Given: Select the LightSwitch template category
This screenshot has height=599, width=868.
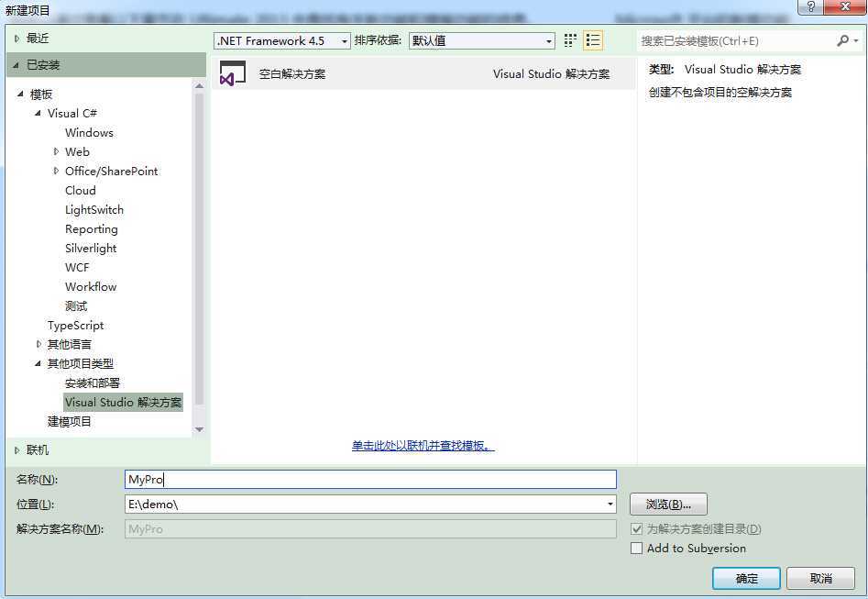Looking at the screenshot, I should point(94,209).
